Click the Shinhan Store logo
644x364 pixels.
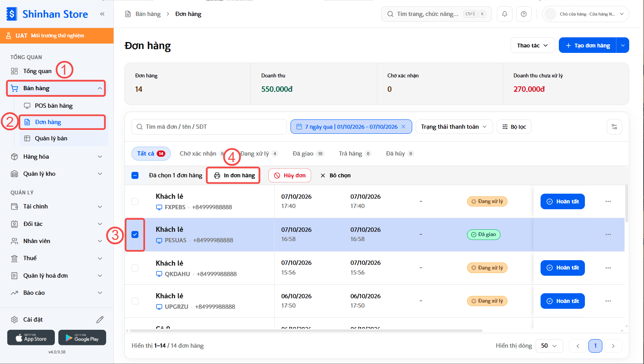(47, 14)
